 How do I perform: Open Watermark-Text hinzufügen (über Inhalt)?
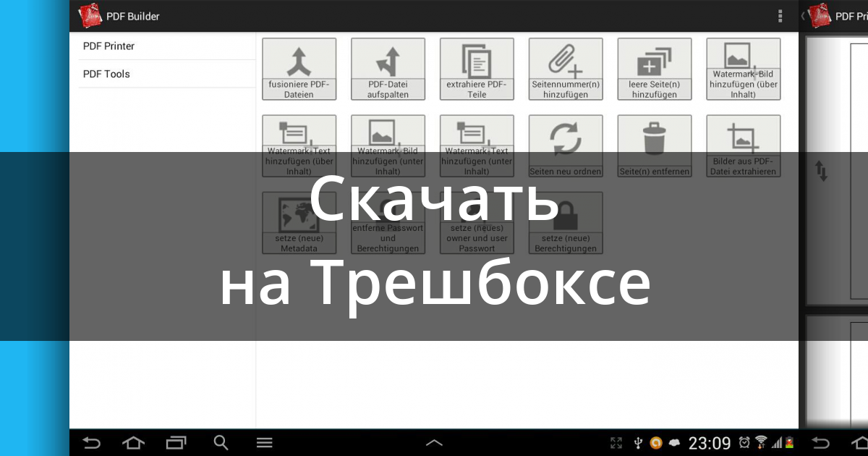[x=299, y=146]
